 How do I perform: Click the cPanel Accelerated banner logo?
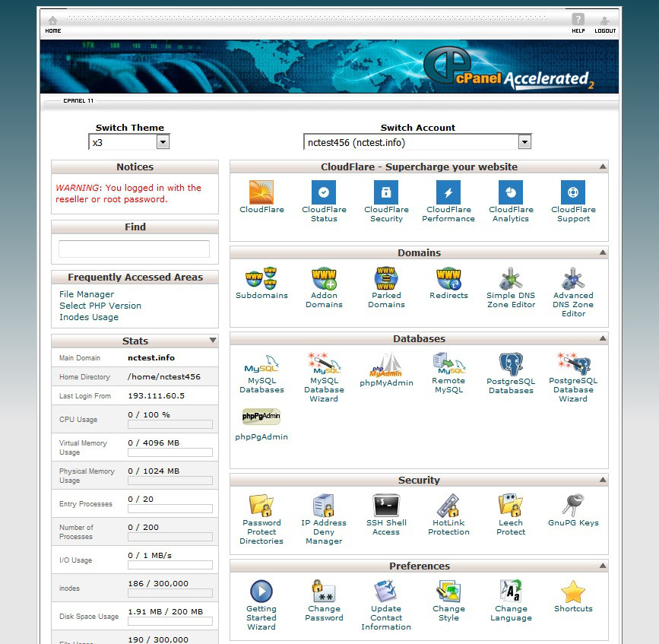(509, 68)
